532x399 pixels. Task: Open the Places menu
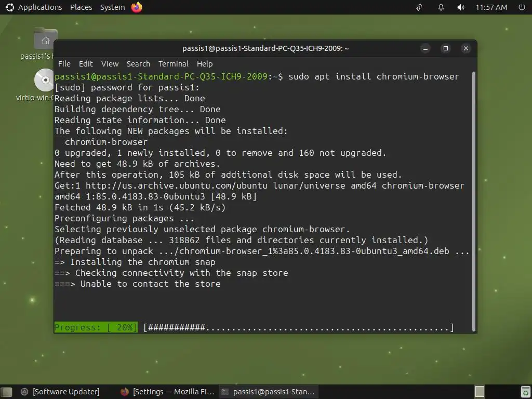pyautogui.click(x=81, y=7)
